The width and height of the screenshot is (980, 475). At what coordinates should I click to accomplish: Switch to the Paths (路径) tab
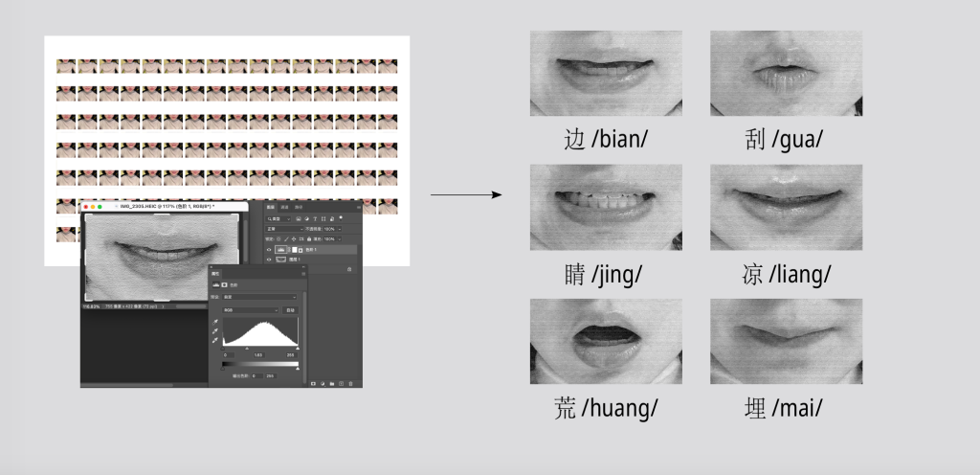(298, 207)
